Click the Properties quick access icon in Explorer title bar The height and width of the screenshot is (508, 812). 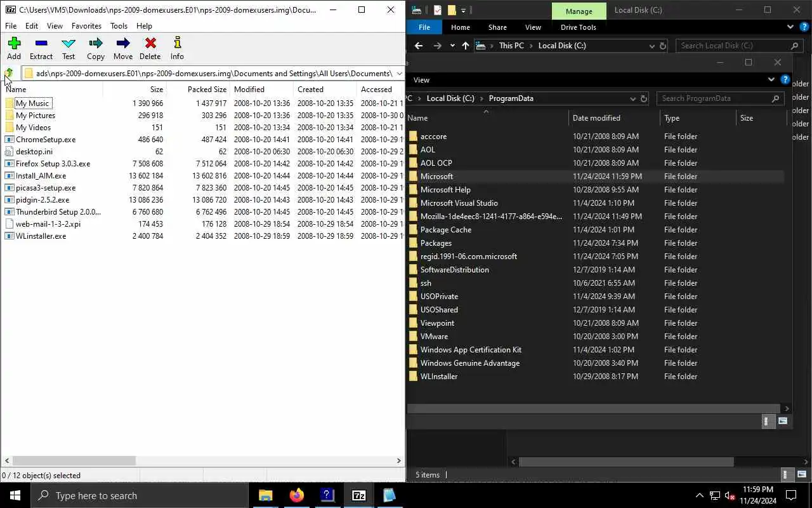438,10
